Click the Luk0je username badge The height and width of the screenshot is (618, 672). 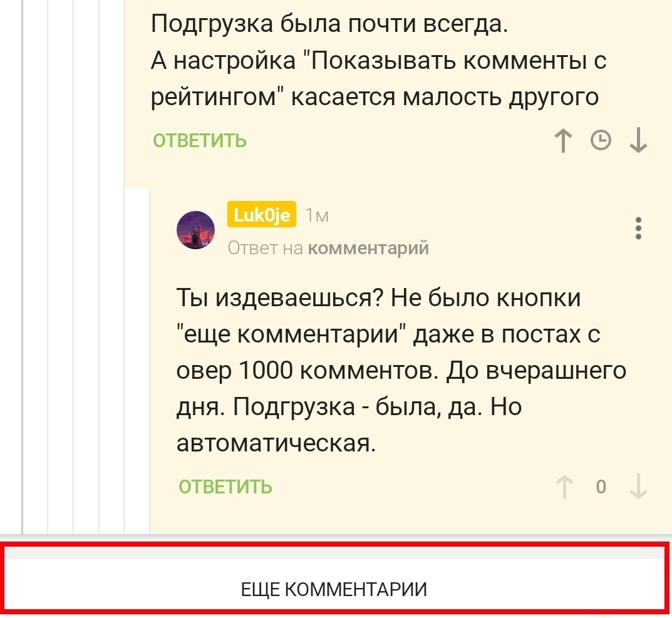coord(262,215)
